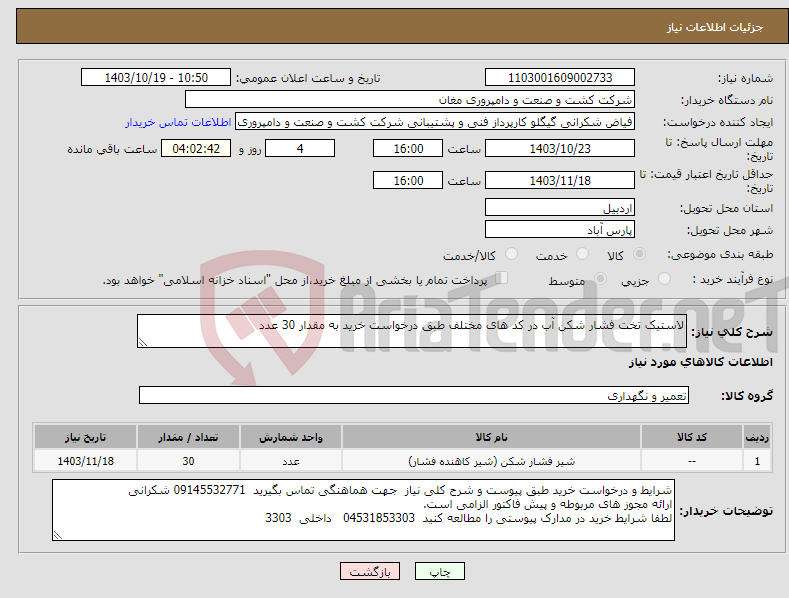Click the price validity date 1403/11/18 field
789x598 pixels.
coord(560,180)
